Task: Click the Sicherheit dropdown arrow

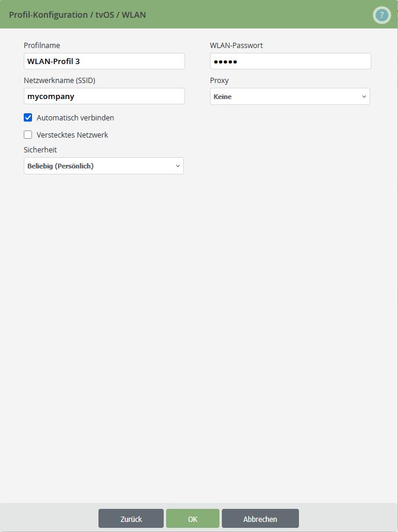Action: click(177, 165)
